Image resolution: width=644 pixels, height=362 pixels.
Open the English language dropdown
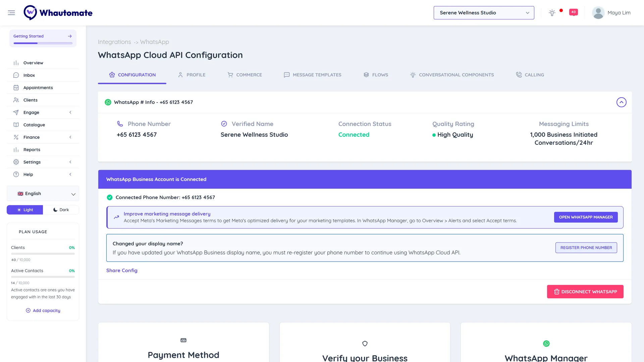(43, 194)
